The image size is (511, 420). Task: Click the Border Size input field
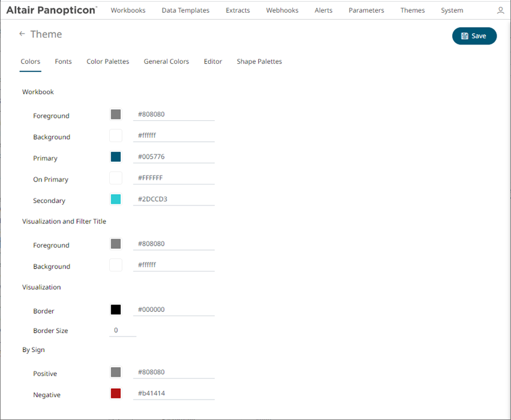pos(122,330)
